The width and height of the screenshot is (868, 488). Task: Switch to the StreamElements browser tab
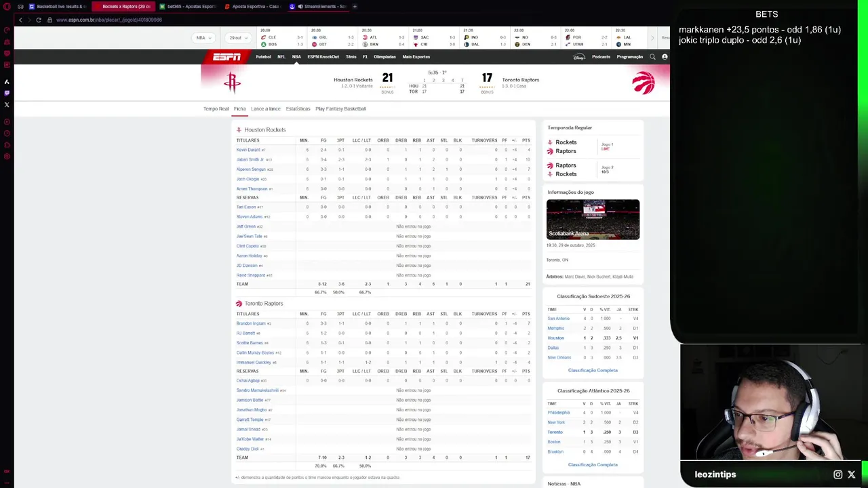[317, 6]
